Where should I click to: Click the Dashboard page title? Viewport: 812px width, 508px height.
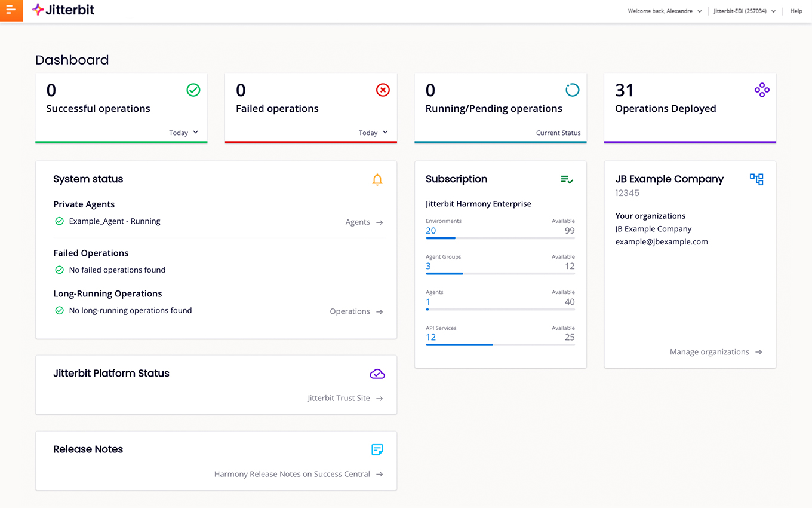point(72,60)
